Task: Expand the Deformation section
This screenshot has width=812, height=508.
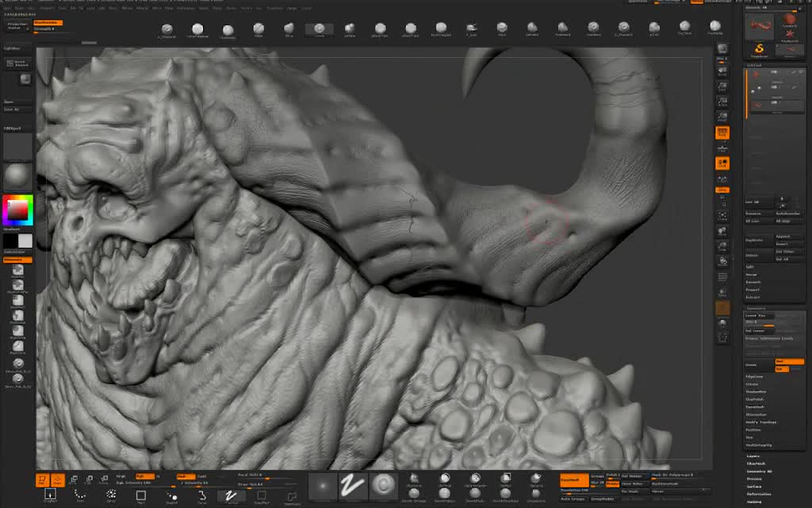Action: [x=759, y=494]
